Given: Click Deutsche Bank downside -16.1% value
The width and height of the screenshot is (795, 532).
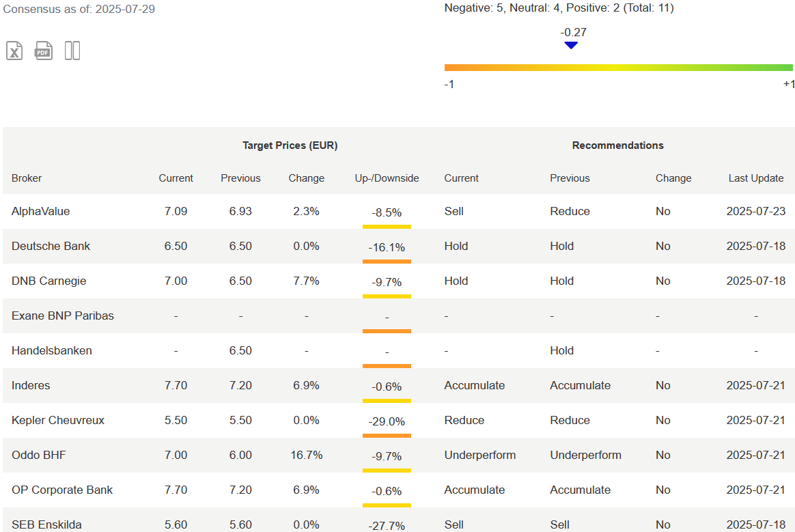Looking at the screenshot, I should [387, 247].
